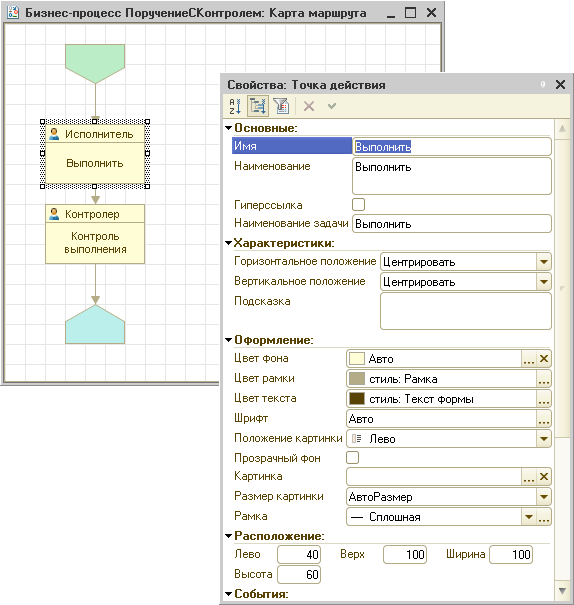Viewport: 574px width, 605px height.
Task: Sort properties alphabetically with the A-Z icon
Action: click(235, 106)
